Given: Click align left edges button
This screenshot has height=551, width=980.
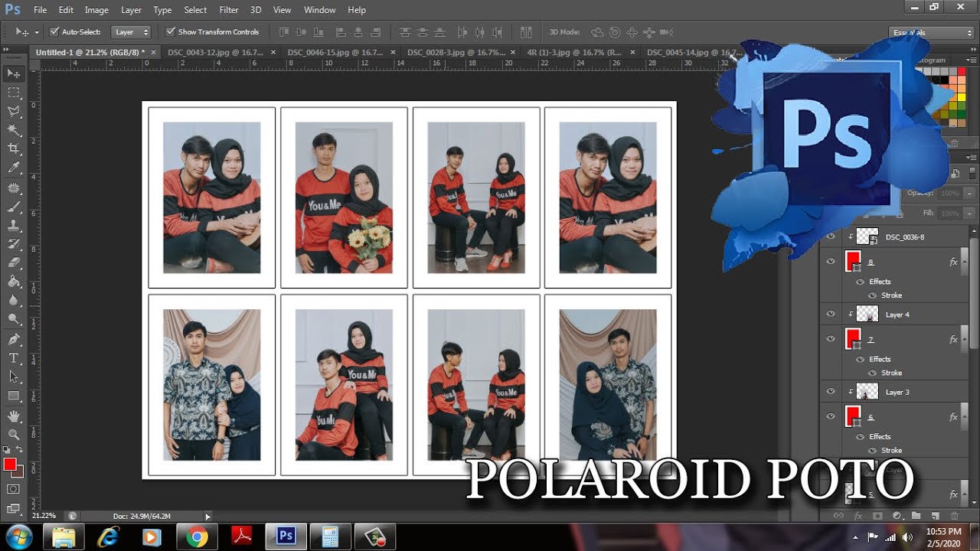Looking at the screenshot, I should [341, 32].
